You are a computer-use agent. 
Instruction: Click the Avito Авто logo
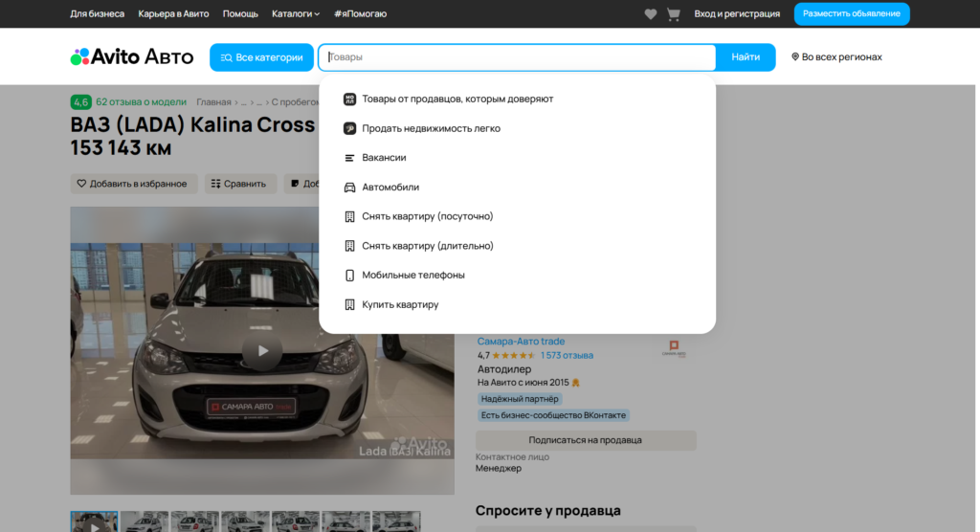click(132, 56)
